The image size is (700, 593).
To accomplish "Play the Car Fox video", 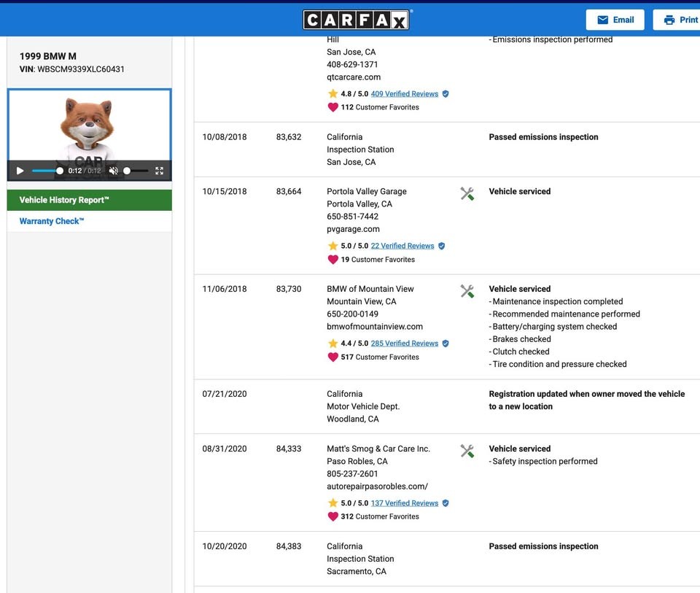I will [20, 171].
